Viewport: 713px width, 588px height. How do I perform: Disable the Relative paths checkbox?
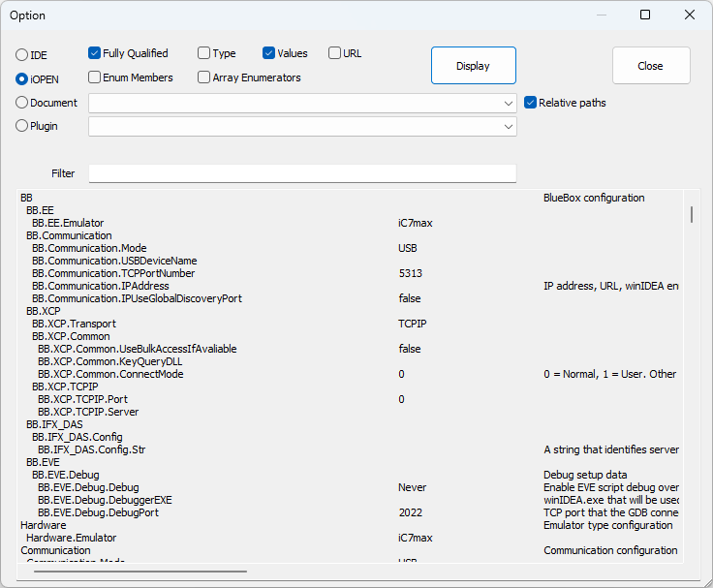531,103
